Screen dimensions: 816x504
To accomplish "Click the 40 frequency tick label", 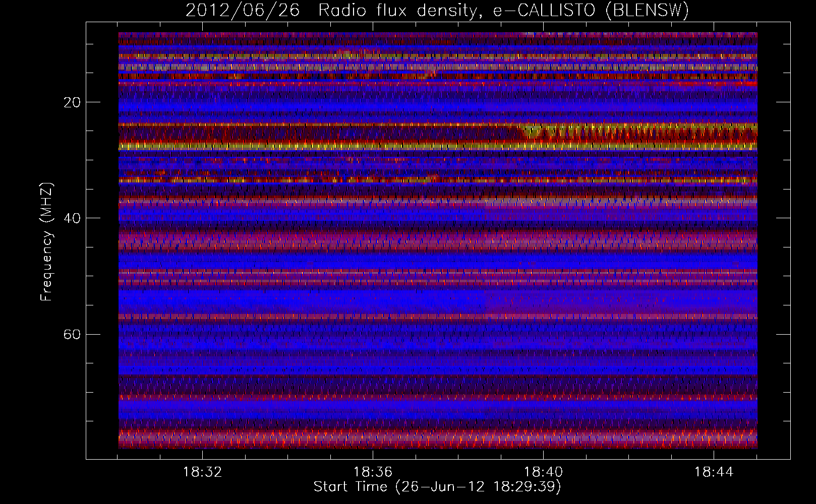I will (72, 218).
